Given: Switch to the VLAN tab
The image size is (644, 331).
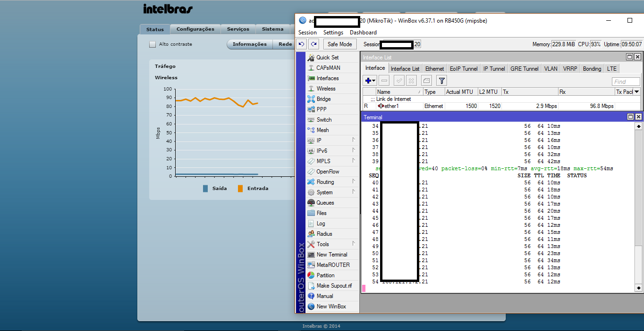Looking at the screenshot, I should (551, 69).
